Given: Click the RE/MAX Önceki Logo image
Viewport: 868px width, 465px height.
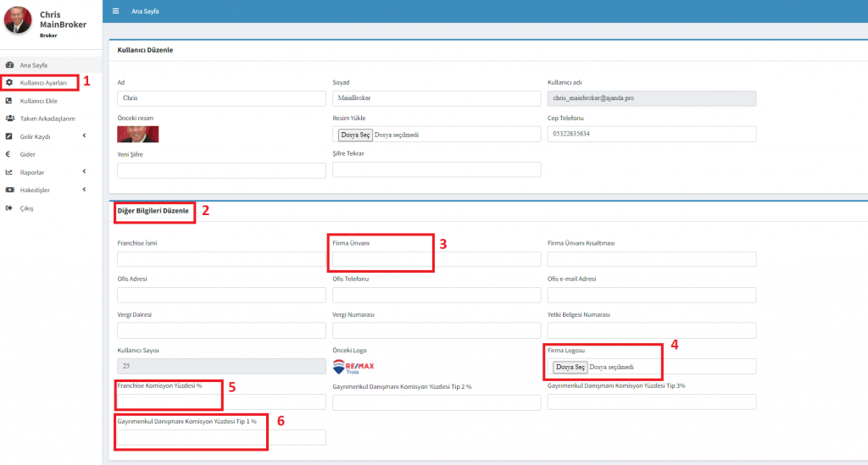Looking at the screenshot, I should pyautogui.click(x=354, y=366).
